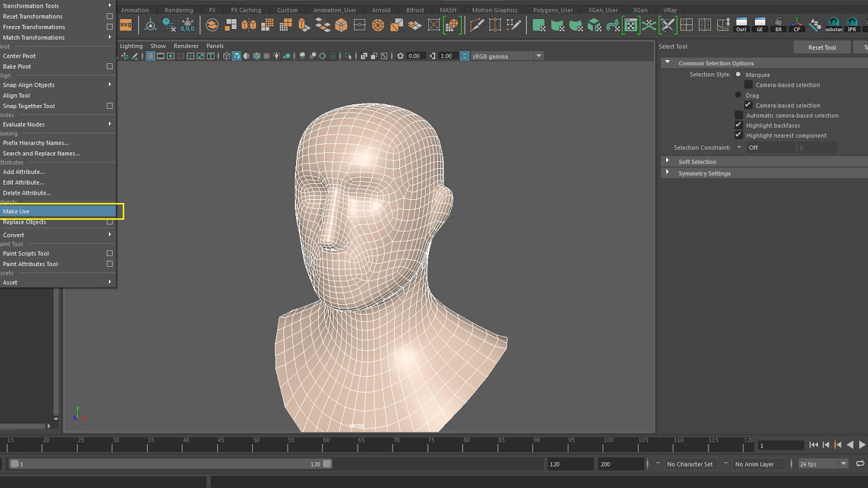This screenshot has height=488, width=868.
Task: Expand the Soft Selection section
Action: pyautogui.click(x=697, y=161)
